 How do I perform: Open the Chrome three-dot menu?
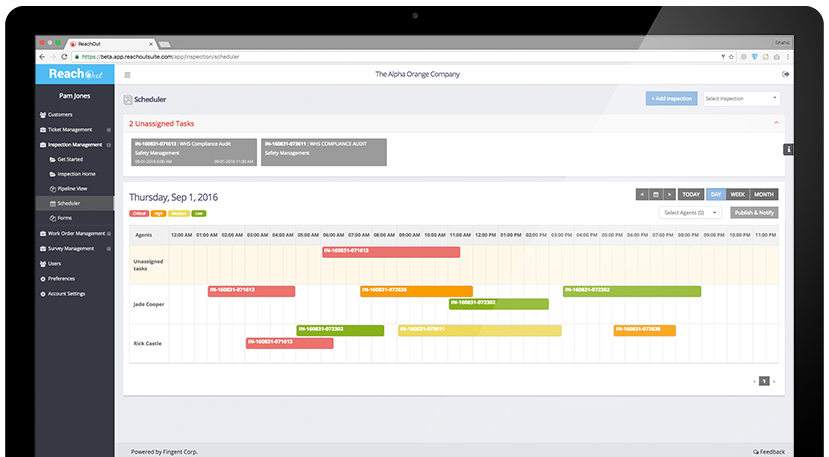point(788,57)
